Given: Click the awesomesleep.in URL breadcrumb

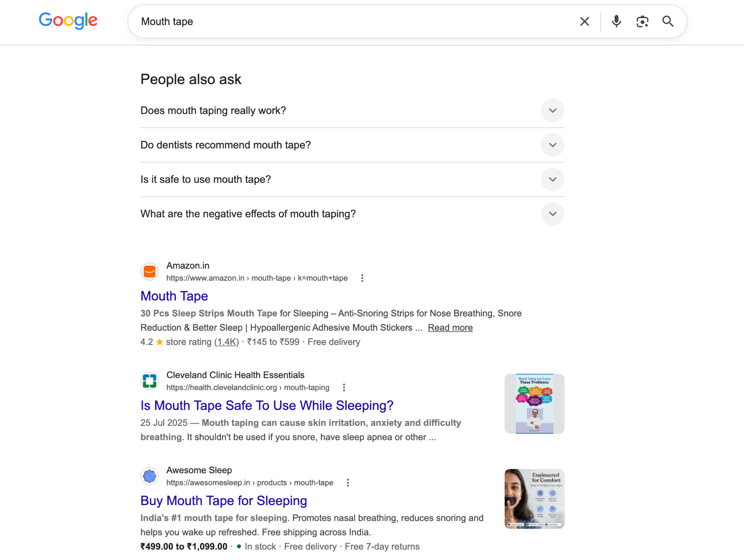Looking at the screenshot, I should [250, 483].
